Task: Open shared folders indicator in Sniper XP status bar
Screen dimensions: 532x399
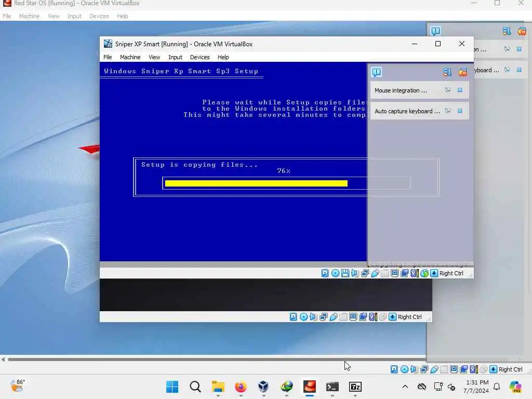Action: 385,273
